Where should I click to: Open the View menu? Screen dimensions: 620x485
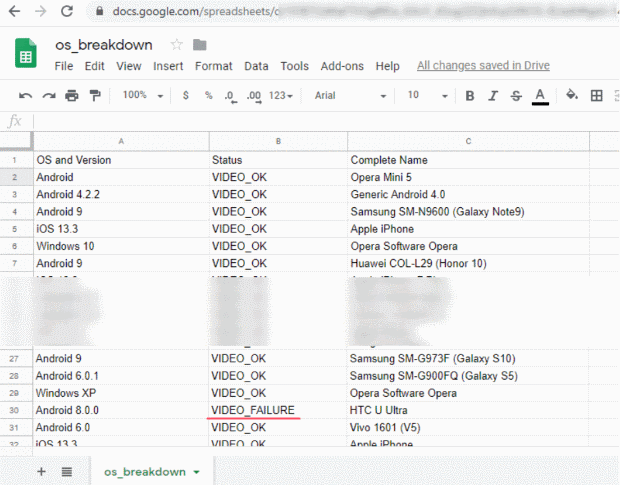(129, 66)
